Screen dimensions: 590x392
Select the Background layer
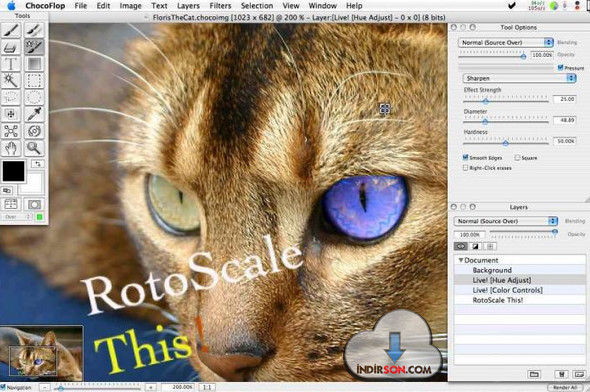tap(520, 270)
